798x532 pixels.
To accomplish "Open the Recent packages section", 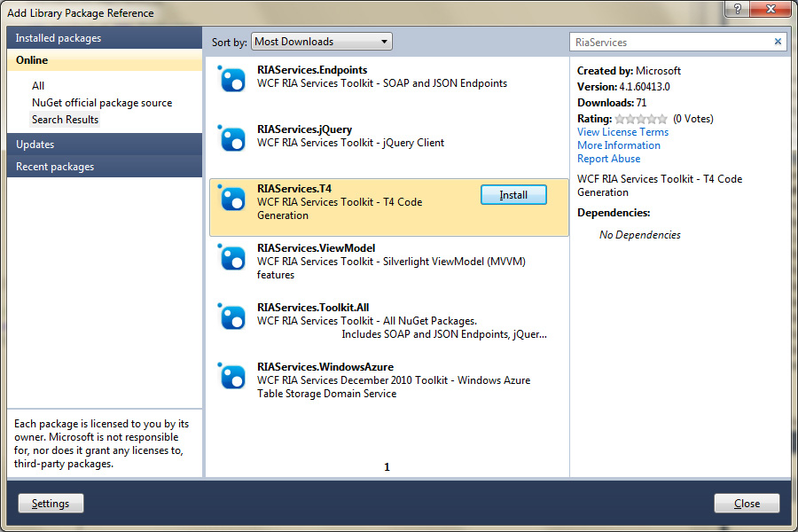I will (x=105, y=167).
